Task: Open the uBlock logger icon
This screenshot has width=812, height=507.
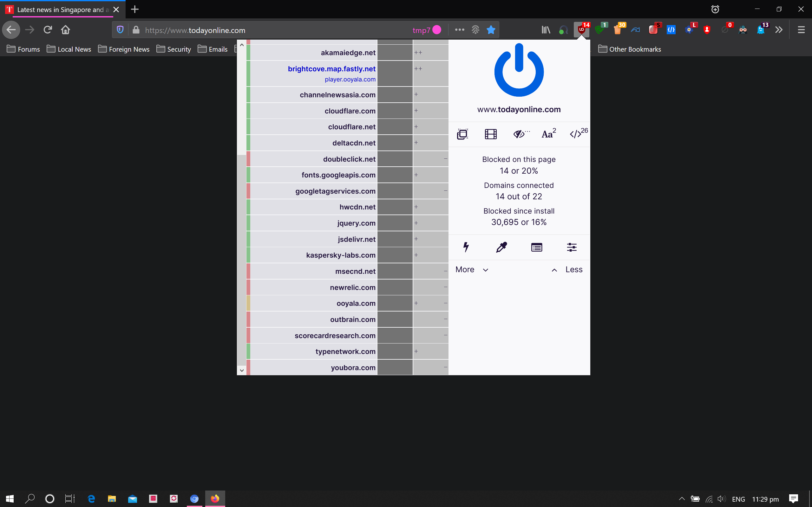Action: (x=537, y=247)
